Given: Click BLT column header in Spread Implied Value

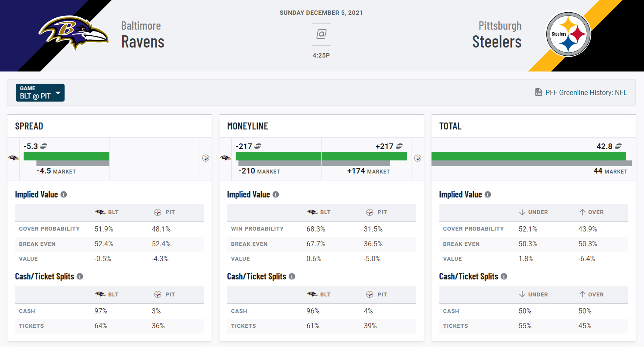Looking at the screenshot, I should tap(106, 212).
